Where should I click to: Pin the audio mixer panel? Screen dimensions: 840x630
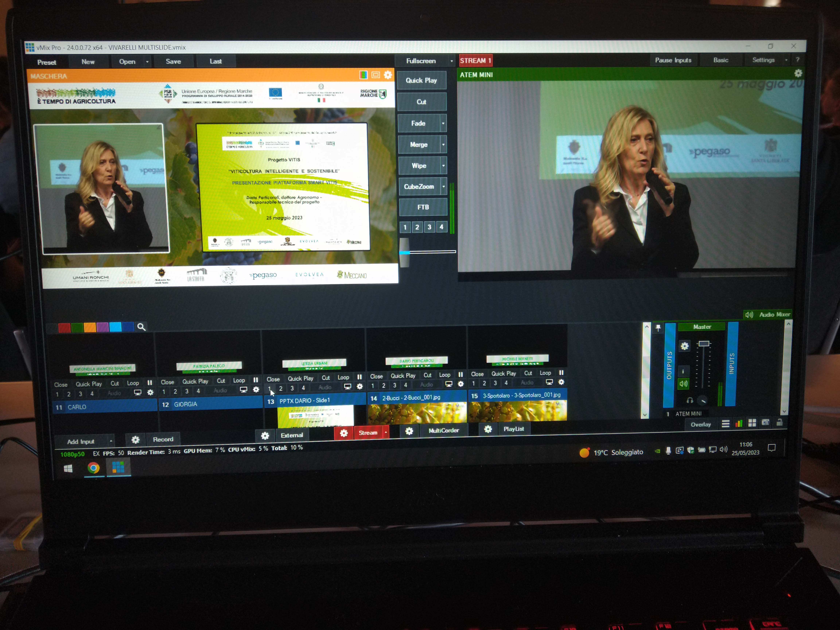point(658,328)
